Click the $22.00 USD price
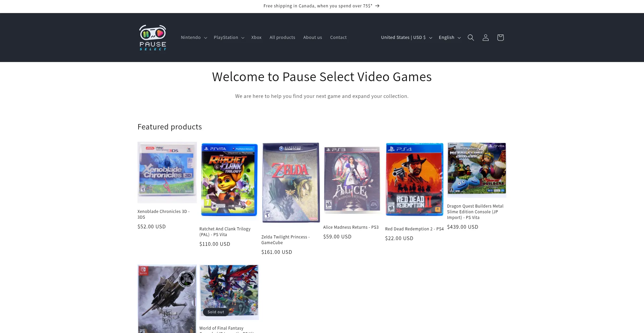The image size is (644, 333). (399, 238)
